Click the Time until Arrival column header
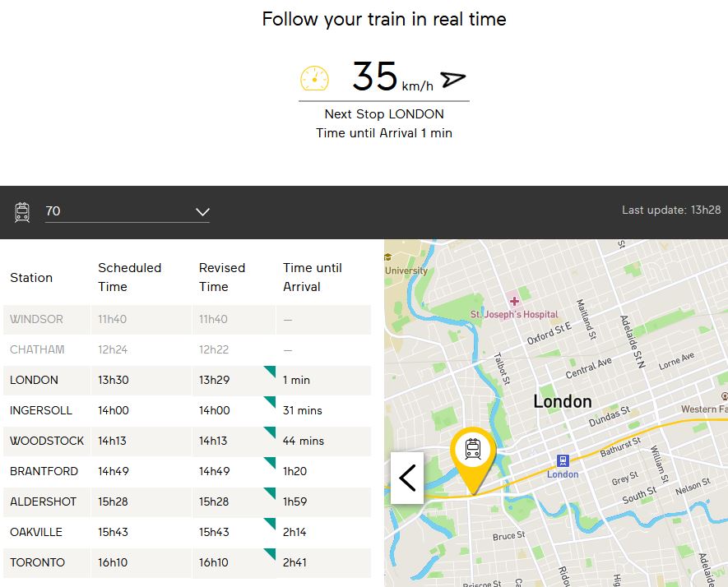 313,277
